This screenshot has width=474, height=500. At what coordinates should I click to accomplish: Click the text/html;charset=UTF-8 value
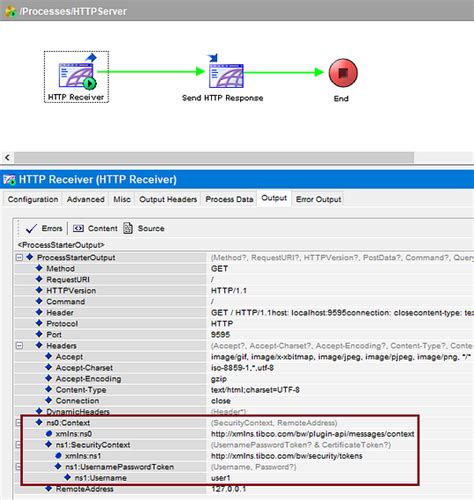point(255,390)
